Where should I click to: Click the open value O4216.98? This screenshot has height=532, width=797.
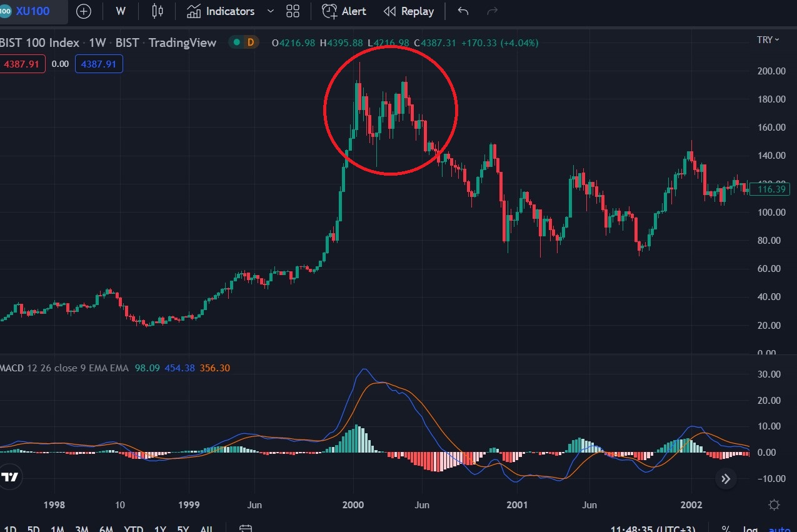pyautogui.click(x=294, y=43)
